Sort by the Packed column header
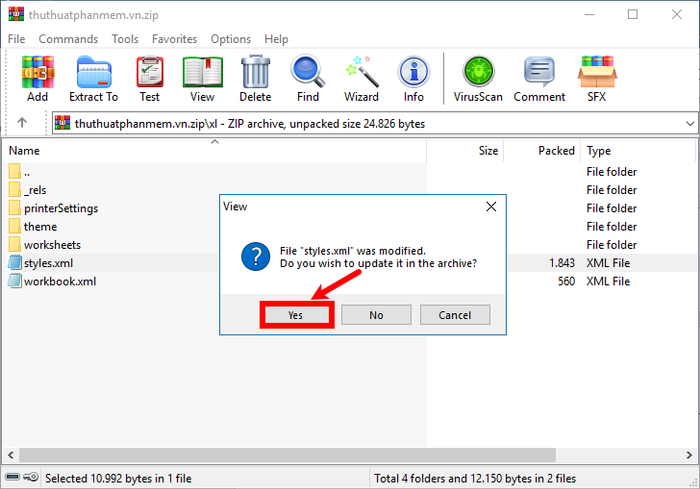This screenshot has width=700, height=489. pyautogui.click(x=542, y=151)
